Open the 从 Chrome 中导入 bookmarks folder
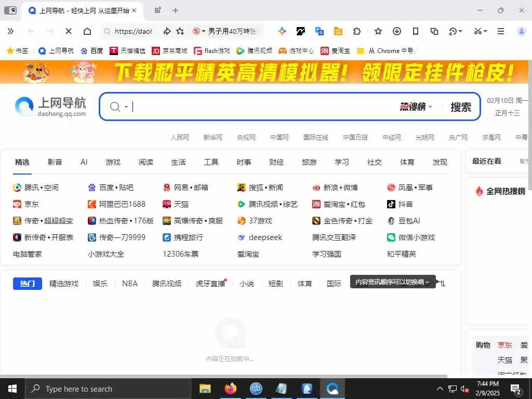Image resolution: width=532 pixels, height=399 pixels. (386, 50)
